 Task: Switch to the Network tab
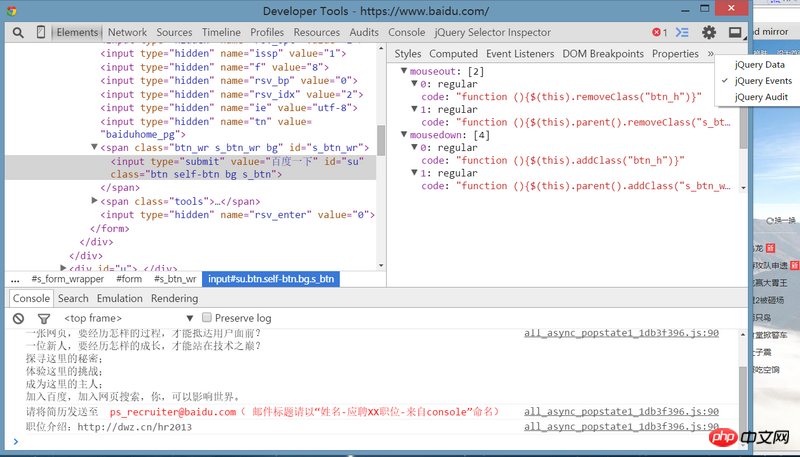click(x=127, y=32)
